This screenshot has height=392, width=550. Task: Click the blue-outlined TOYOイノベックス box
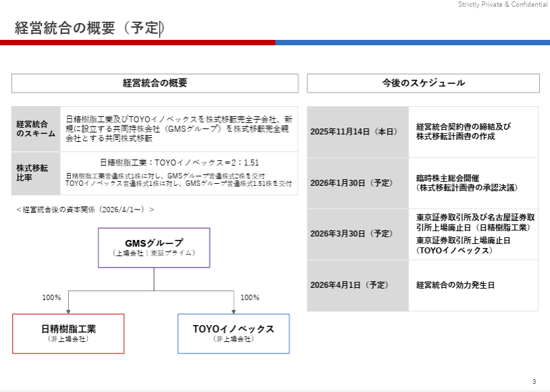tap(233, 333)
